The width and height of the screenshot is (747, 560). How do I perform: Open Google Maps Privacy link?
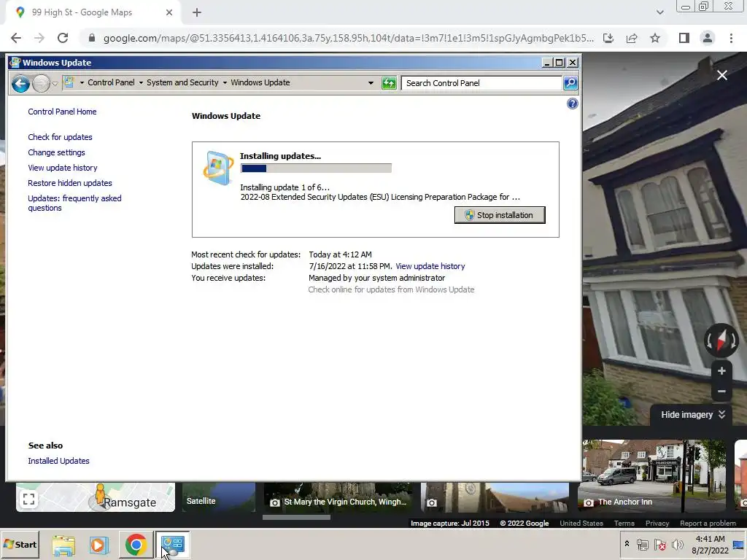click(x=657, y=524)
